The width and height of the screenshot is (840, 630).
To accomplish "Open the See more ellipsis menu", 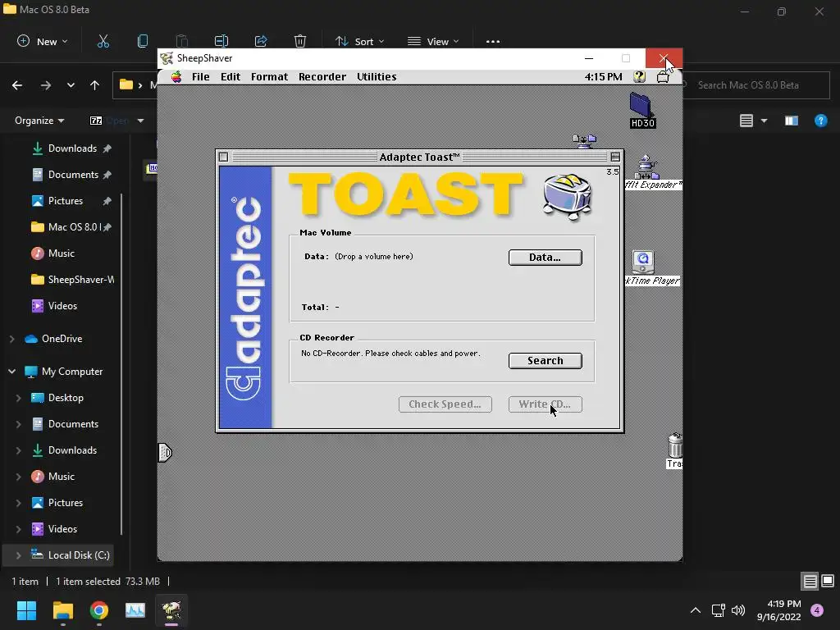I will pos(492,41).
